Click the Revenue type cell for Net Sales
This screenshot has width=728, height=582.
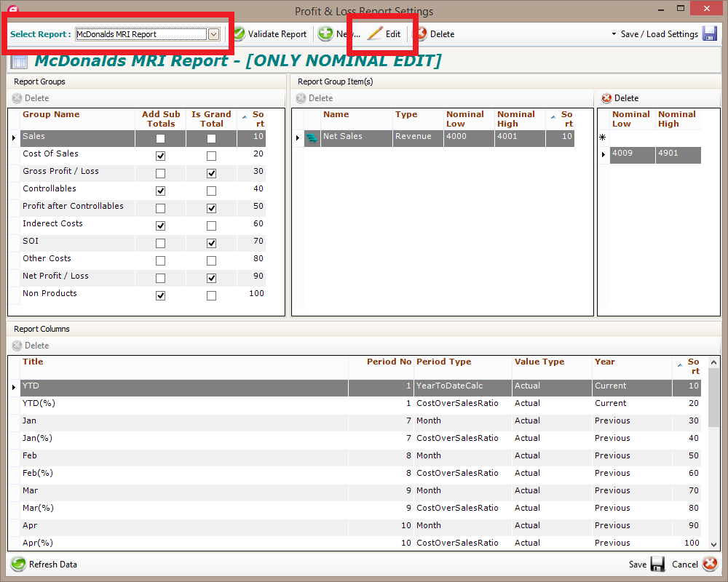click(418, 137)
